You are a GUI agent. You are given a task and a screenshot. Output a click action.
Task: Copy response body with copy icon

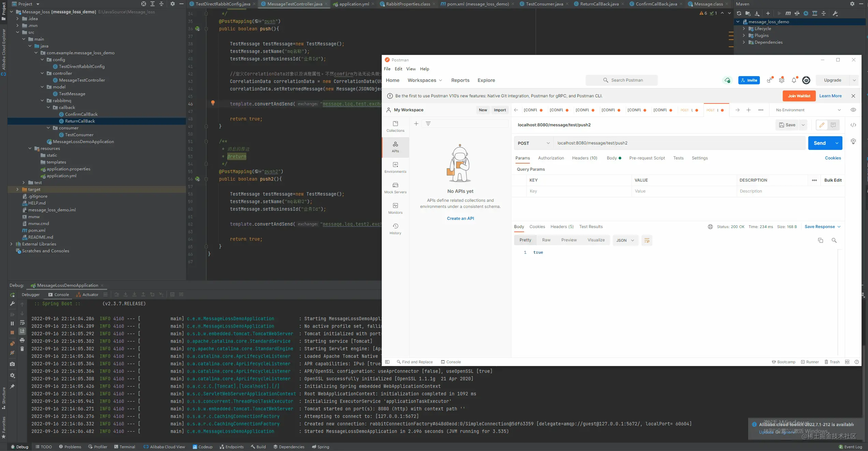coord(821,240)
